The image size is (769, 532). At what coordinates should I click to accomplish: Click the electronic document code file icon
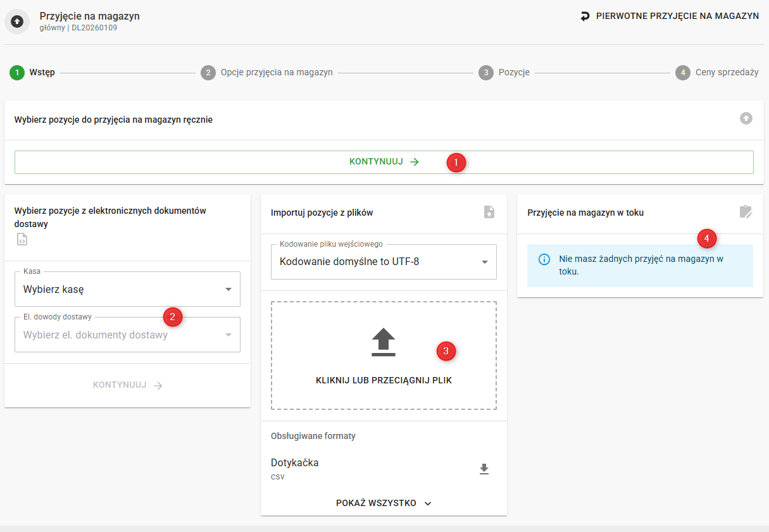click(x=22, y=239)
